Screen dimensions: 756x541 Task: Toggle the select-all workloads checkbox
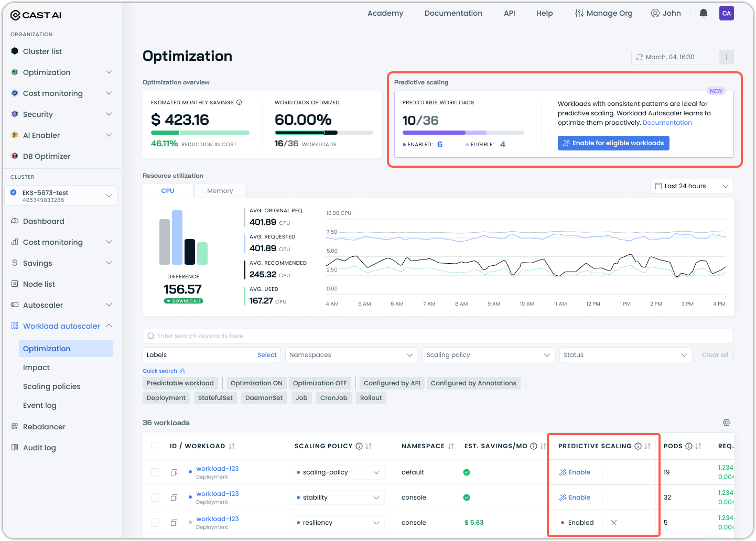coord(155,446)
